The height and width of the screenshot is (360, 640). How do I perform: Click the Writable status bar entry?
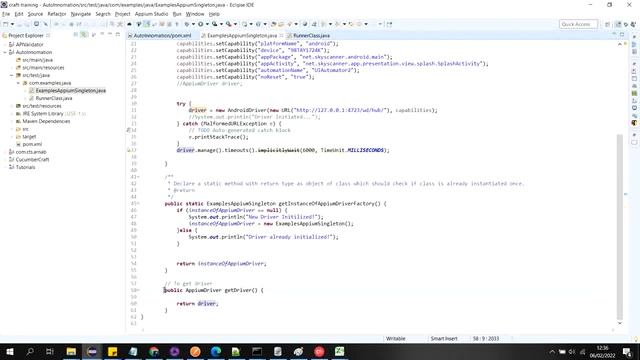[x=396, y=339]
